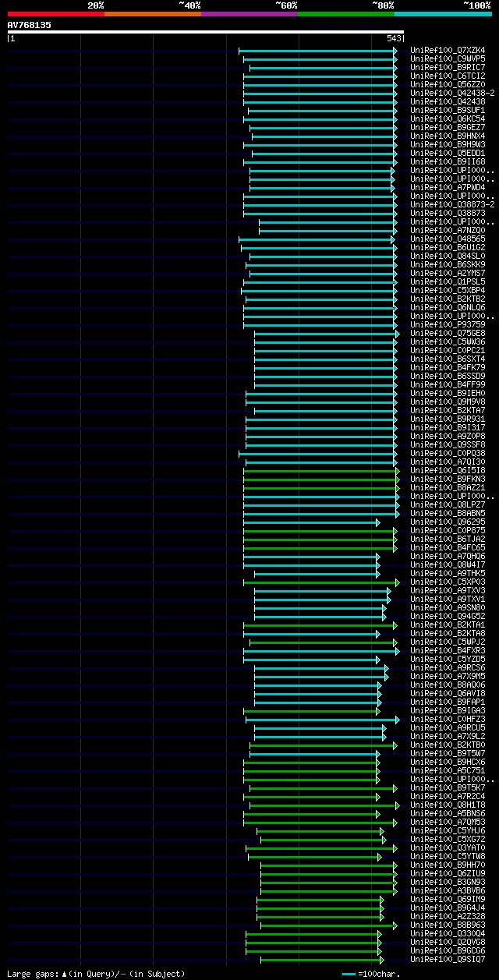Viewport: 499px width, 980px height.
Task: Click the UniRef100_A7QI30 label
Action: coord(448,462)
